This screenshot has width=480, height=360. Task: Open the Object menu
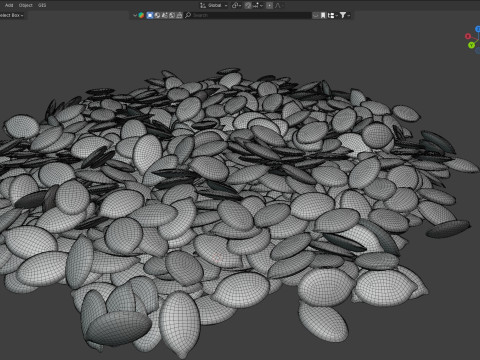pyautogui.click(x=25, y=5)
